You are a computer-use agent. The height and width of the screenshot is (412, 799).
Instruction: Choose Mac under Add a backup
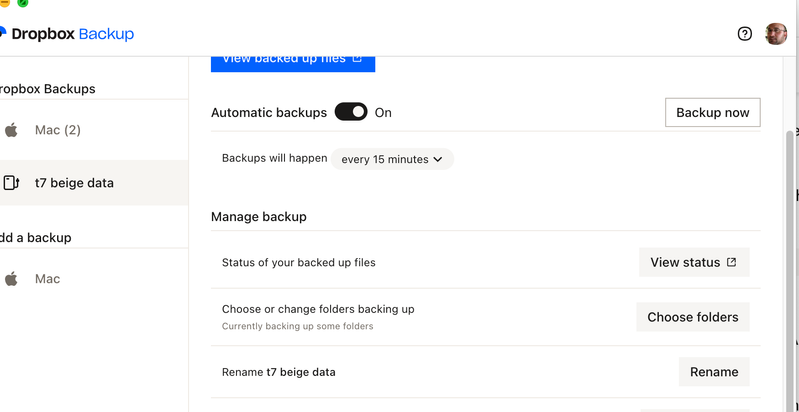tap(47, 279)
